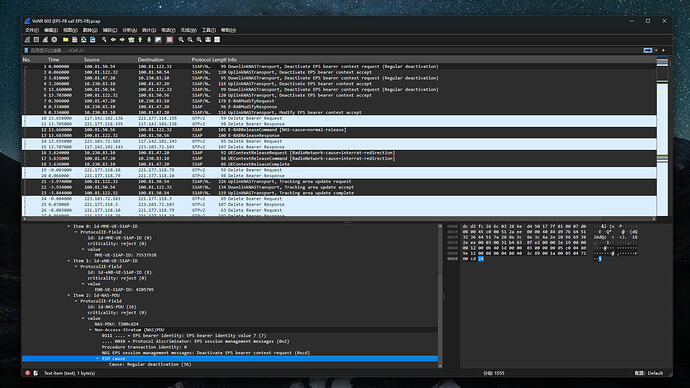
Task: Select 'MME-UE-S1AP-ID: 75537938' detail row
Action: pyautogui.click(x=125, y=255)
